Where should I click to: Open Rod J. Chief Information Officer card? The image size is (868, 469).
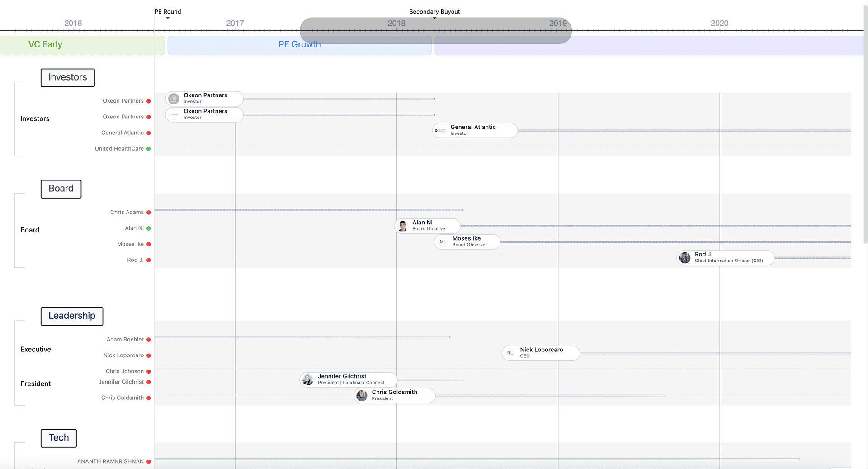coord(726,258)
